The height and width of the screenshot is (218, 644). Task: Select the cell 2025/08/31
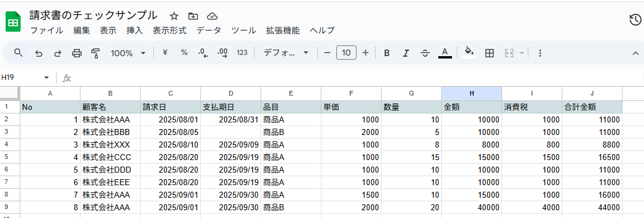231,119
